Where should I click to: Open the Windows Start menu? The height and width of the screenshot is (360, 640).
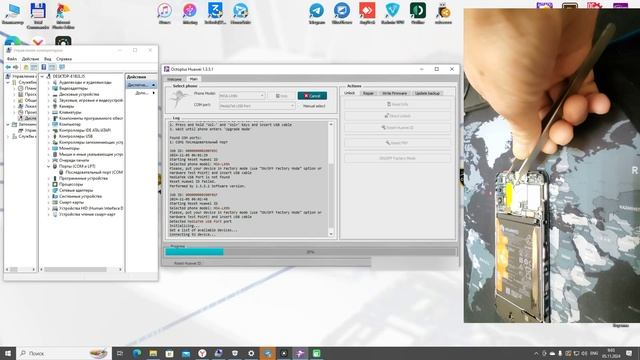click(x=8, y=353)
